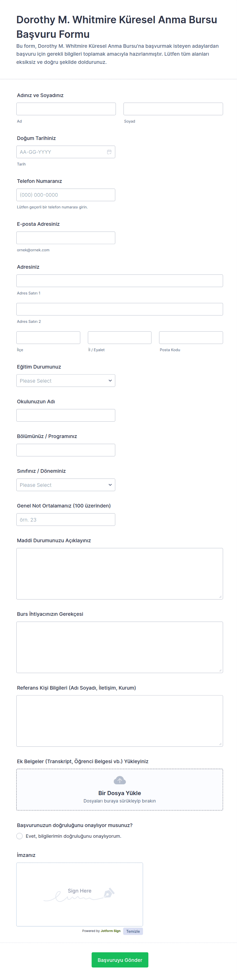Focus the Soyad last name field
Viewport: 237px width, 980px height.
coord(173,109)
